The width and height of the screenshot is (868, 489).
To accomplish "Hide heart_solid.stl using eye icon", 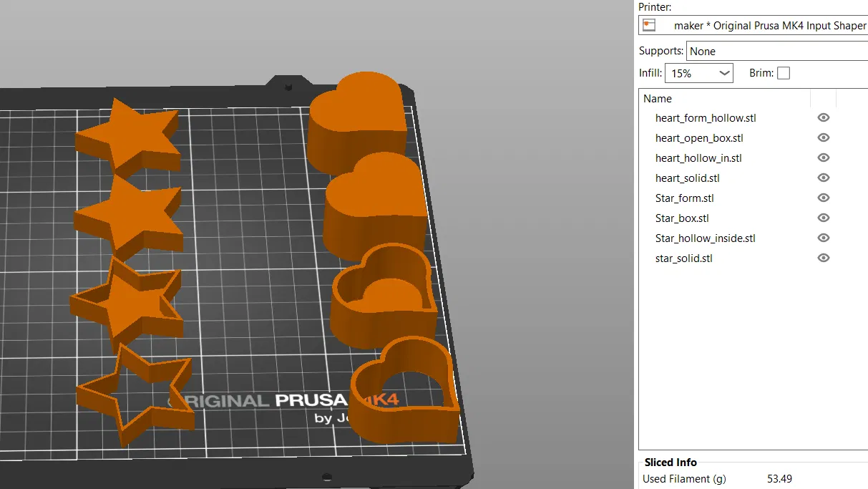I will pos(824,178).
